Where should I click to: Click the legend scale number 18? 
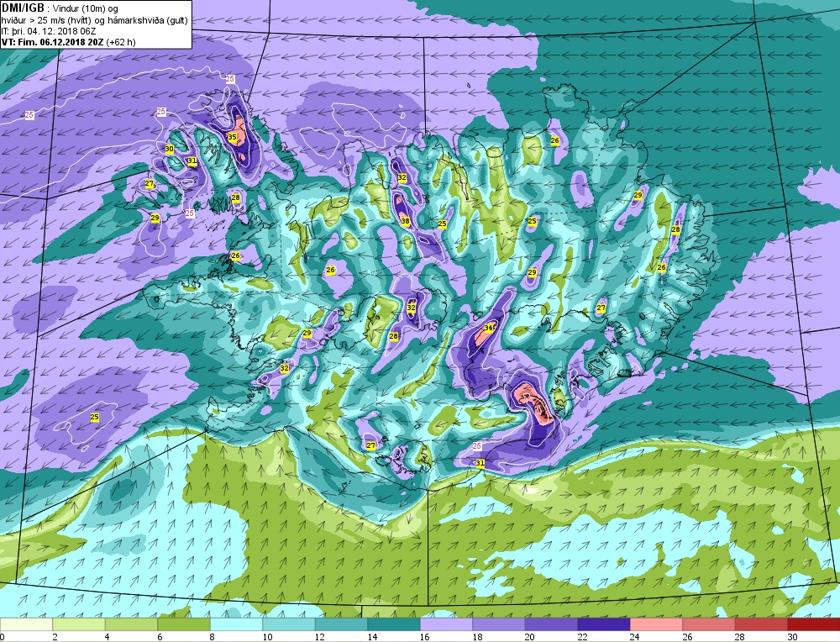click(x=477, y=637)
